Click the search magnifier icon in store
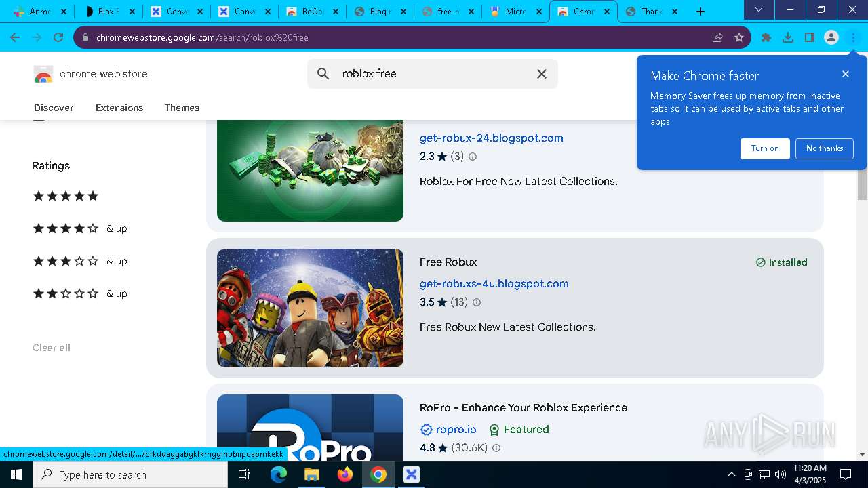This screenshot has width=868, height=488. [x=323, y=73]
